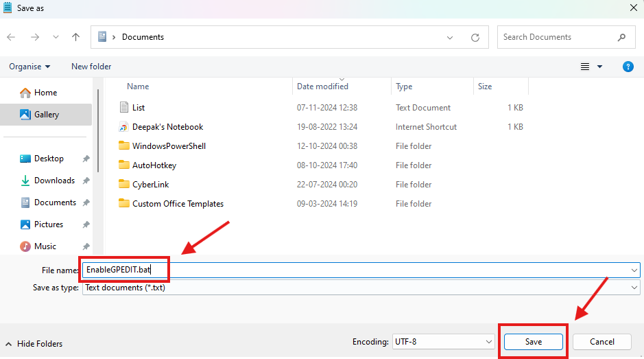Open the Encoding UTF-8 dropdown
Image resolution: width=644 pixels, height=359 pixels.
pos(443,342)
